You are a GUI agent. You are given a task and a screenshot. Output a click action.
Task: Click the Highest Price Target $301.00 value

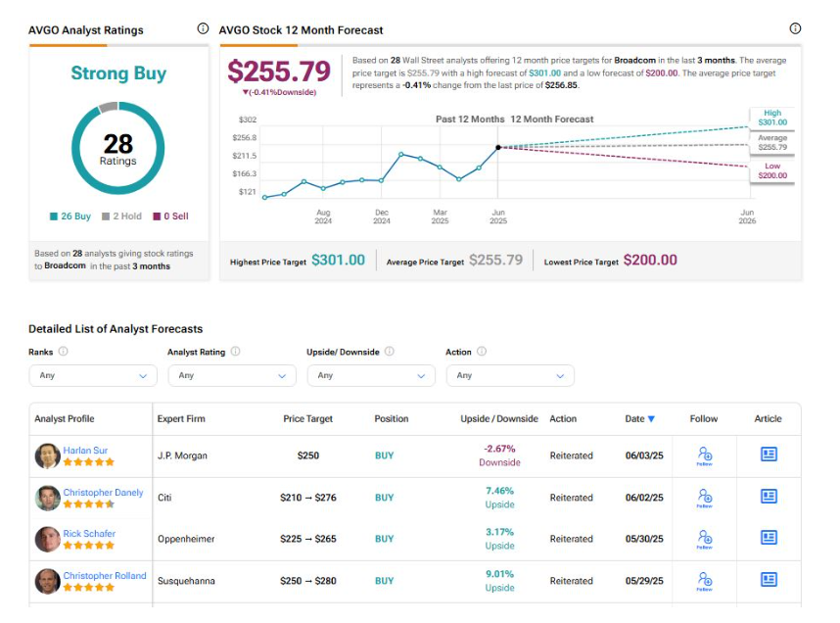click(338, 260)
